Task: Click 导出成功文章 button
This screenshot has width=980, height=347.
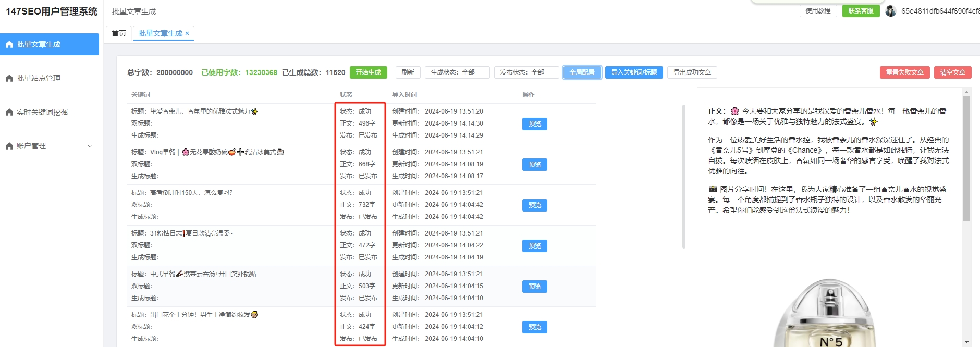Action: 692,72
